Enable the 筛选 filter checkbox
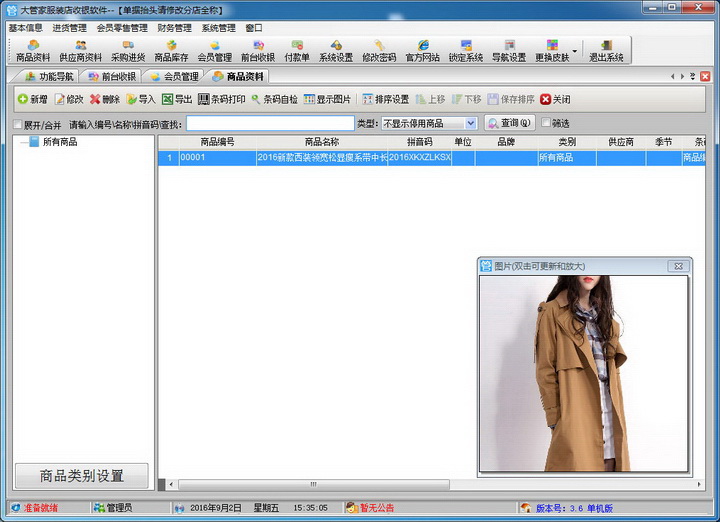The height and width of the screenshot is (522, 720). (x=546, y=123)
